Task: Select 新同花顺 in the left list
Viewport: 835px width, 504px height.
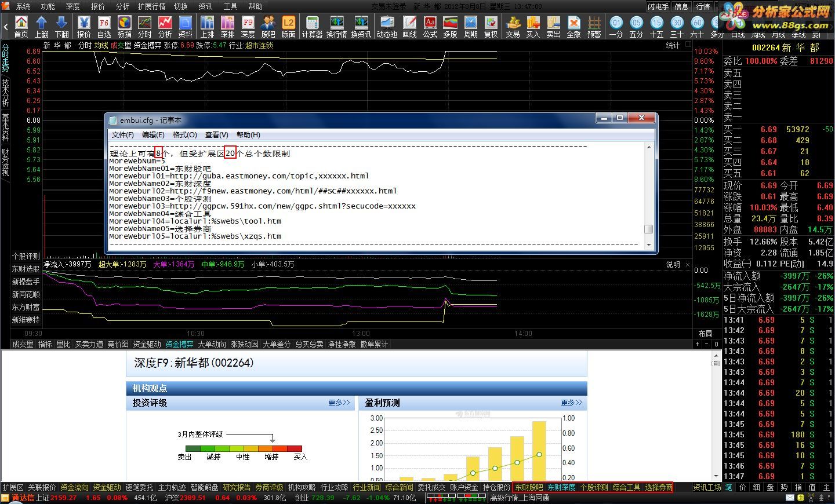Action: point(26,294)
